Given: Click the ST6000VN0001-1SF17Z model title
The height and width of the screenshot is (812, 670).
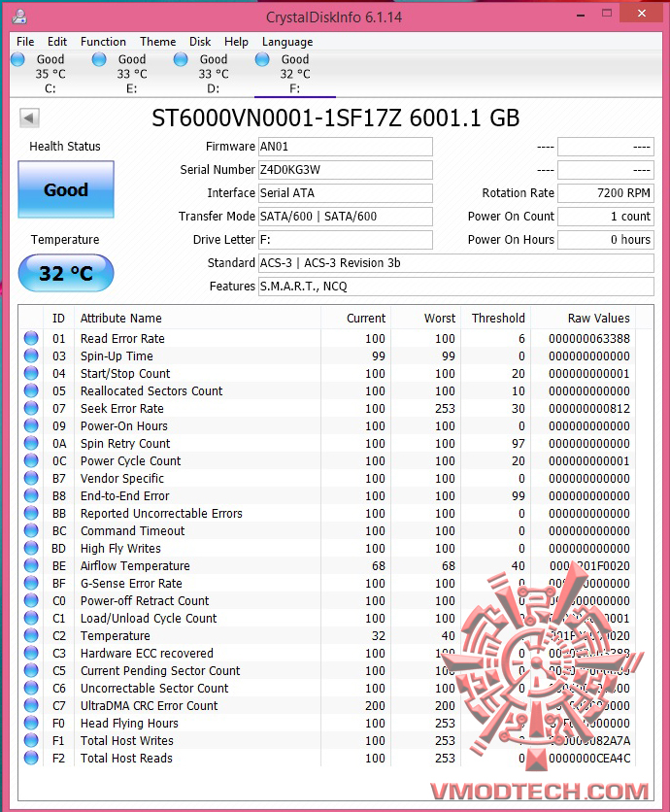Looking at the screenshot, I should tap(336, 118).
